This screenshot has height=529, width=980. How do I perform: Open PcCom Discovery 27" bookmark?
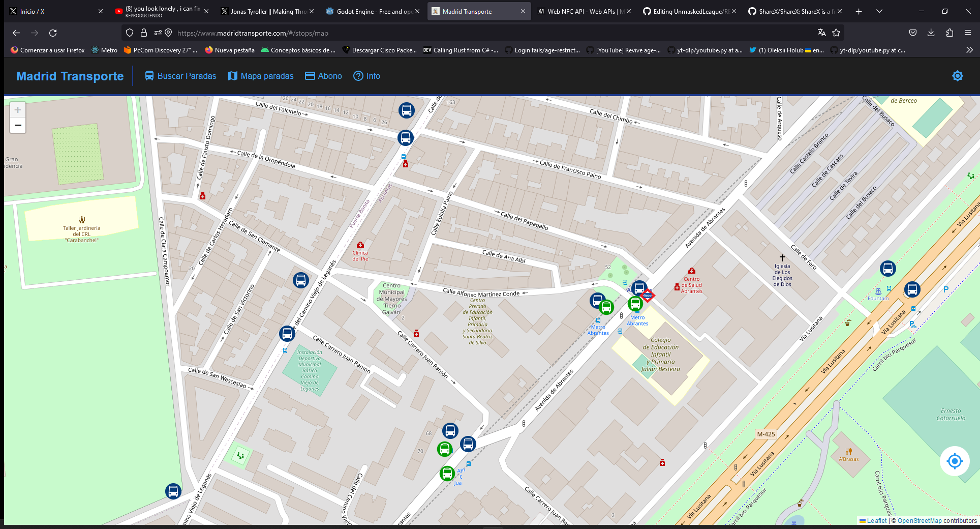[161, 50]
